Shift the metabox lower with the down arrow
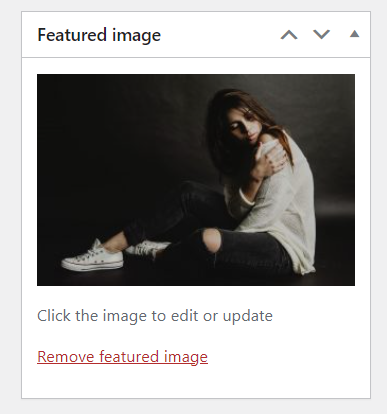Image resolution: width=387 pixels, height=414 pixels. [321, 34]
